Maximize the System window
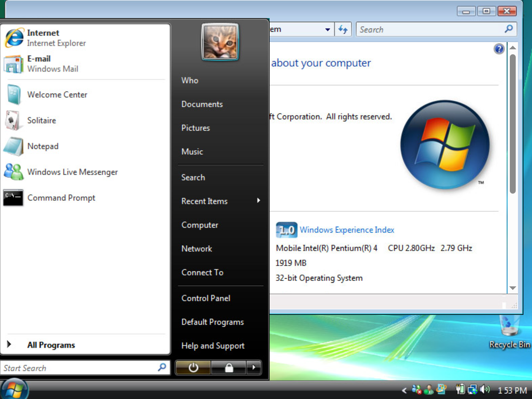This screenshot has width=532, height=399. [486, 11]
